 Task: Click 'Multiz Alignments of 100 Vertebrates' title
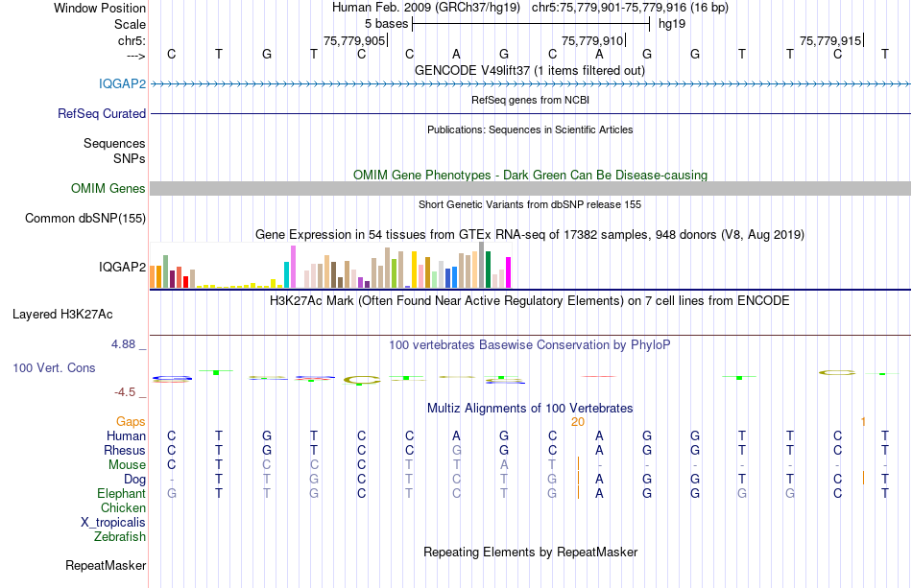pos(530,409)
